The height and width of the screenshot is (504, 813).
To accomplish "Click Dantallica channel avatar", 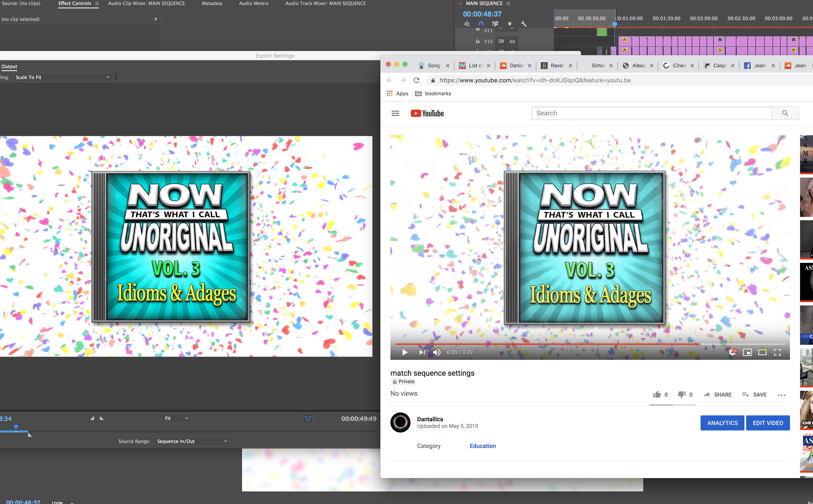I will (400, 422).
